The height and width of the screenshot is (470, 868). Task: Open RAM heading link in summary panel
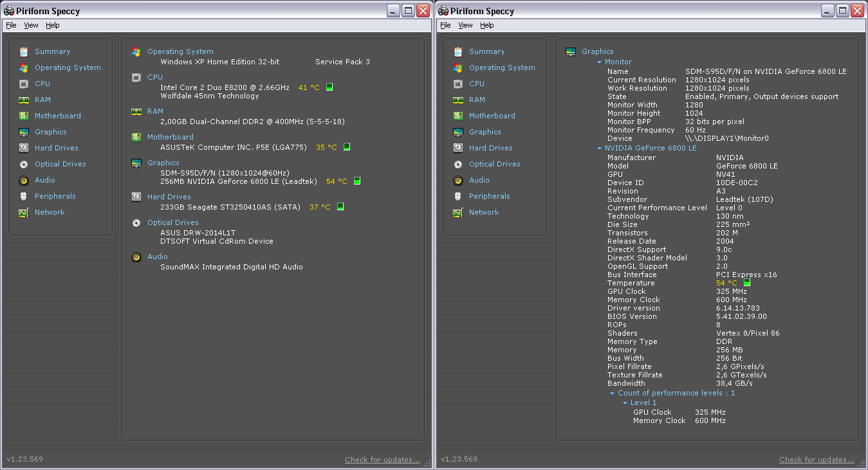point(155,111)
